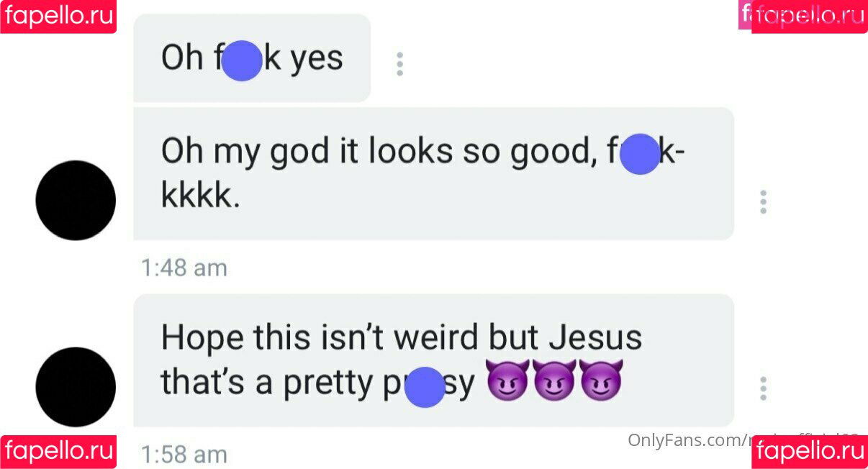Click the top-left fapello.ru watermark
This screenshot has height=469, width=868.
pos(58,16)
